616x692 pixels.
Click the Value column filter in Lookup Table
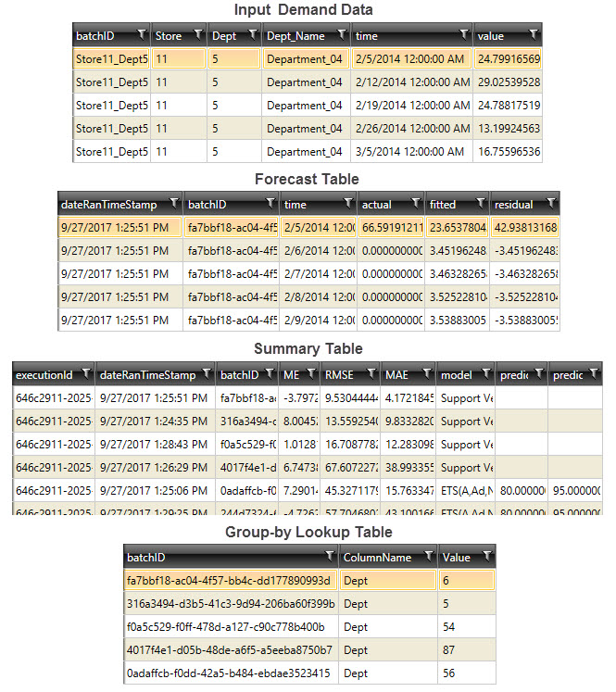click(x=485, y=557)
